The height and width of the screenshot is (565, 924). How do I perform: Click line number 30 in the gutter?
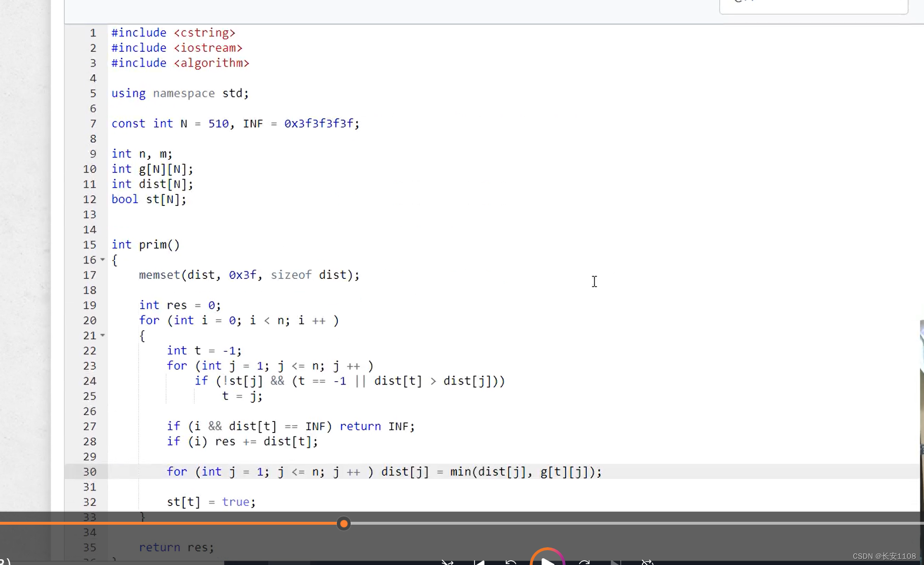[x=89, y=472]
